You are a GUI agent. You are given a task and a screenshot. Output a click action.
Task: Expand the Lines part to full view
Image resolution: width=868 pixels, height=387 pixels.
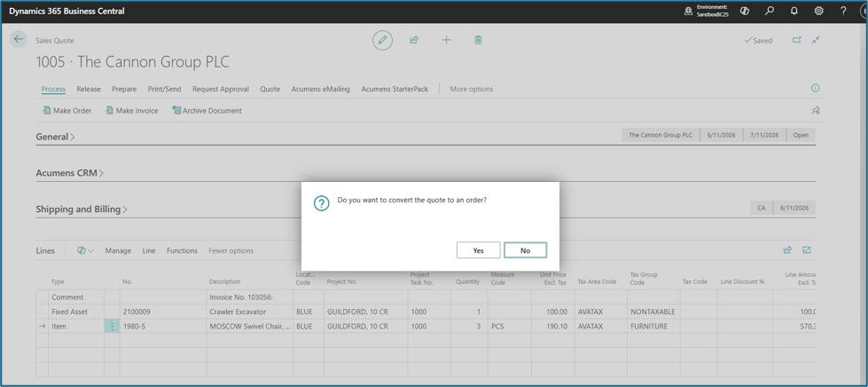coord(807,250)
